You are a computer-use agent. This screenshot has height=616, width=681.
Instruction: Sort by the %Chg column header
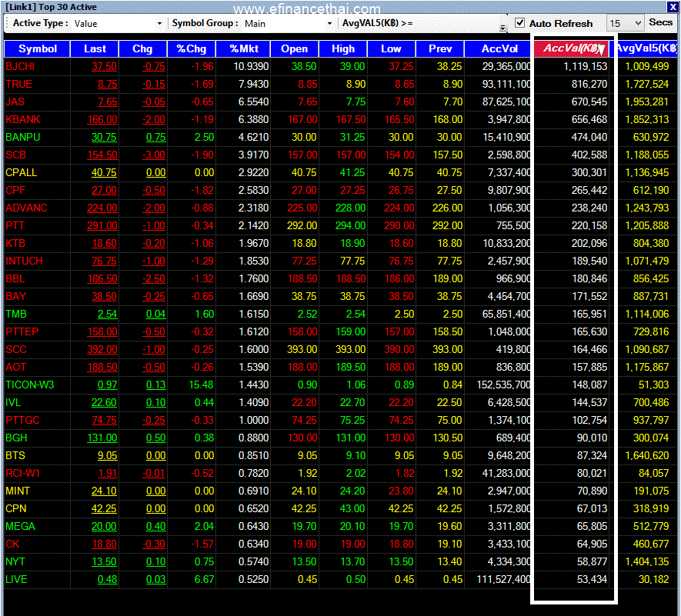[x=191, y=48]
